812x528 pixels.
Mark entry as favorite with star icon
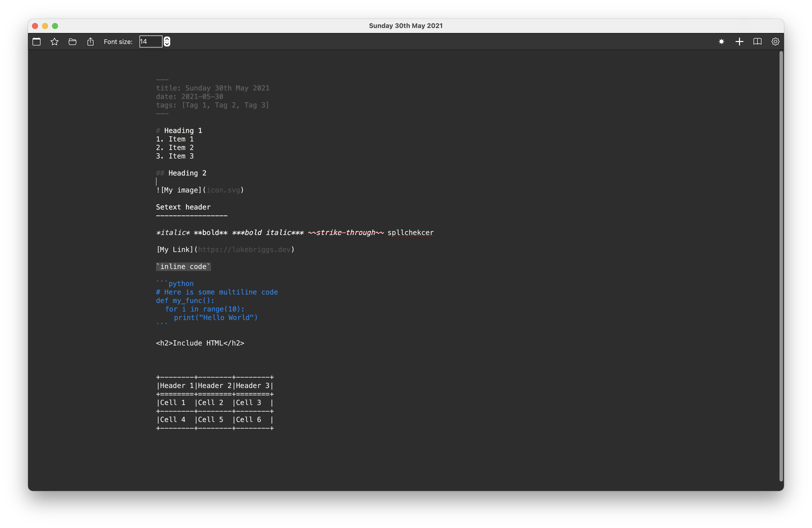coord(54,41)
